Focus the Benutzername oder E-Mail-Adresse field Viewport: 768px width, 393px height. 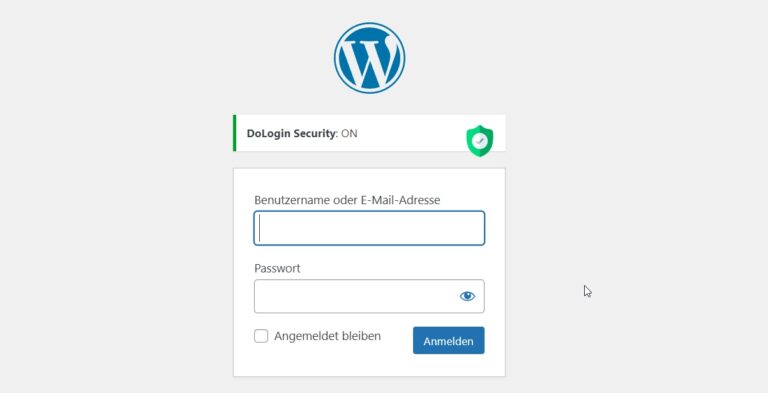coord(369,228)
